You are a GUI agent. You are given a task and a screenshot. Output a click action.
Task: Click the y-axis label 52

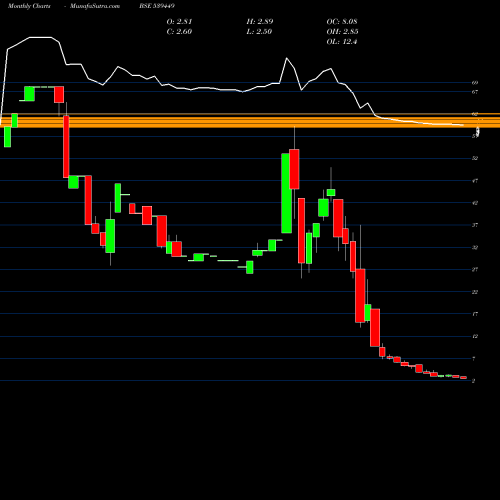click(x=475, y=158)
